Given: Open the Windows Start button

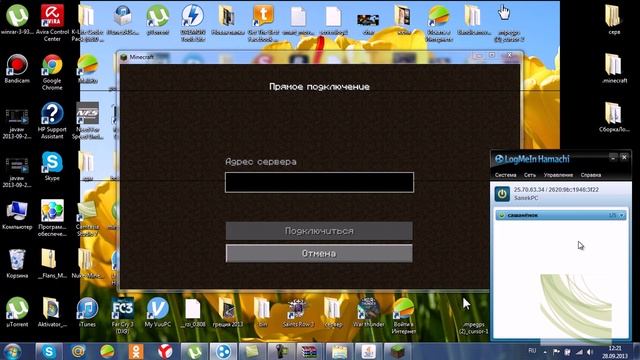Looking at the screenshot, I should 13,351.
